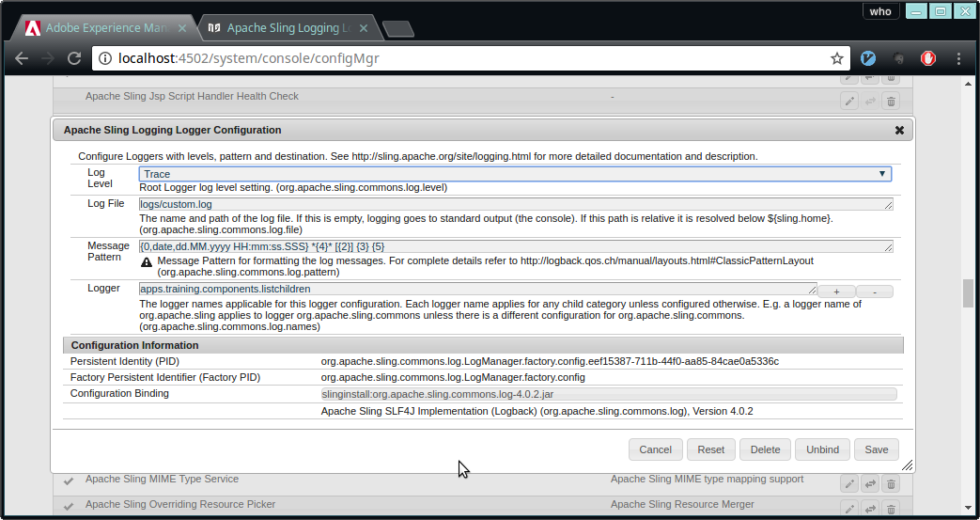Viewport: 980px width, 520px height.
Task: Click the Apache Sling Jsp Script Handler Health Check name
Action: click(192, 96)
